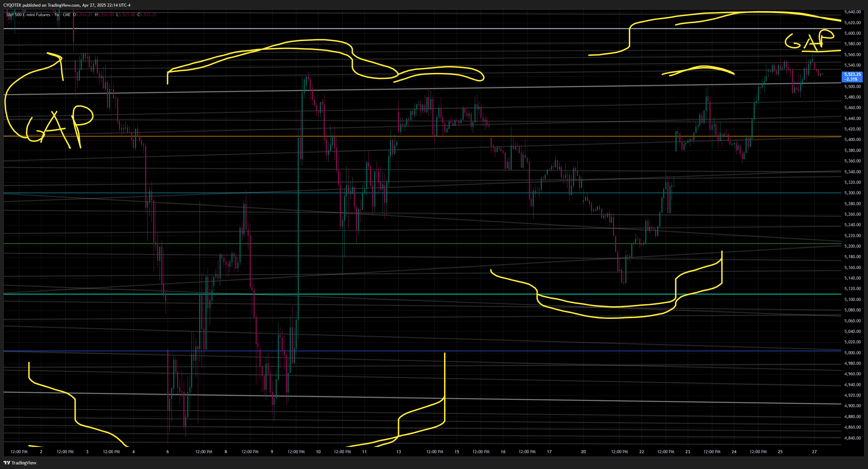Click date label 15 on the time axis
The height and width of the screenshot is (469, 868).
(457, 452)
